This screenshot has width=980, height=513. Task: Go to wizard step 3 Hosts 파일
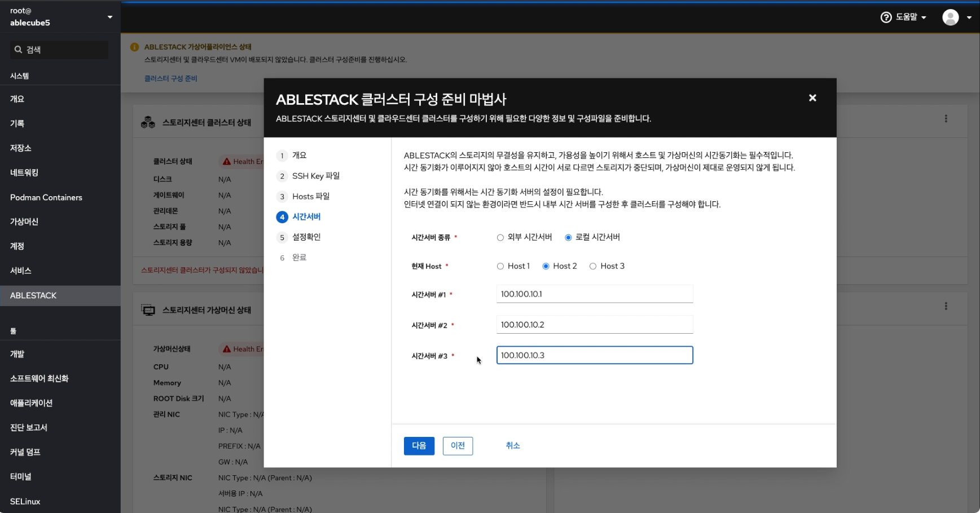point(303,196)
